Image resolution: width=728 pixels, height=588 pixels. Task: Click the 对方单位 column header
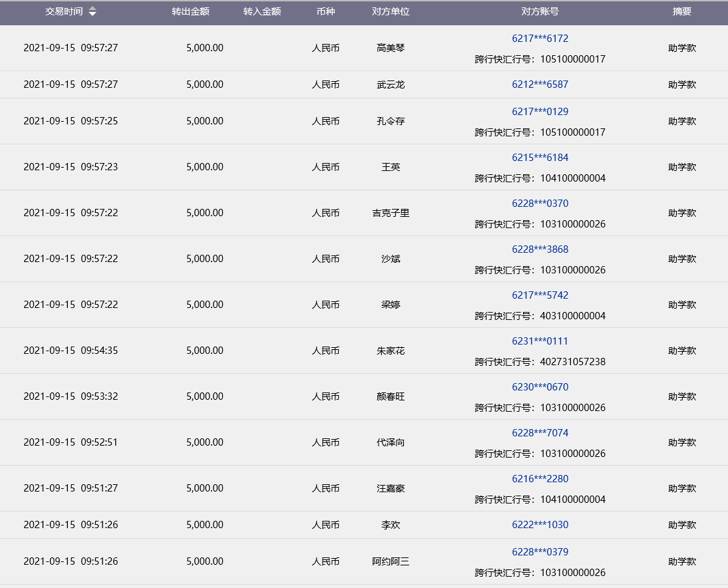391,12
